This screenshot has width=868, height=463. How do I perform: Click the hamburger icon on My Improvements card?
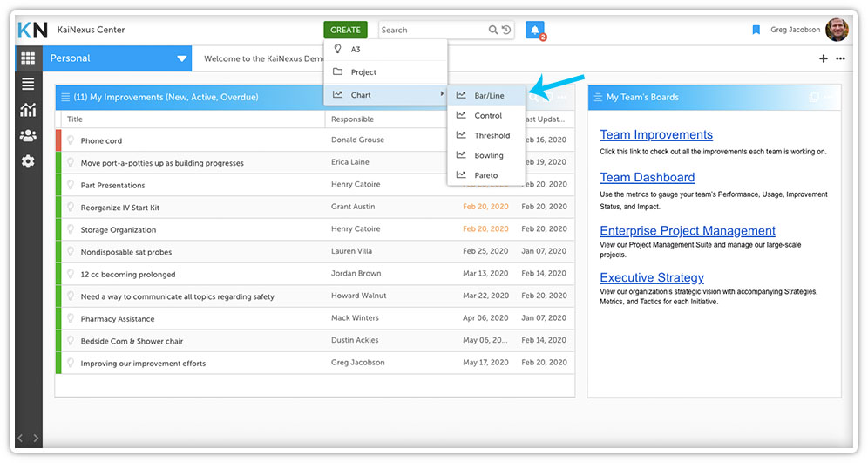click(x=64, y=97)
